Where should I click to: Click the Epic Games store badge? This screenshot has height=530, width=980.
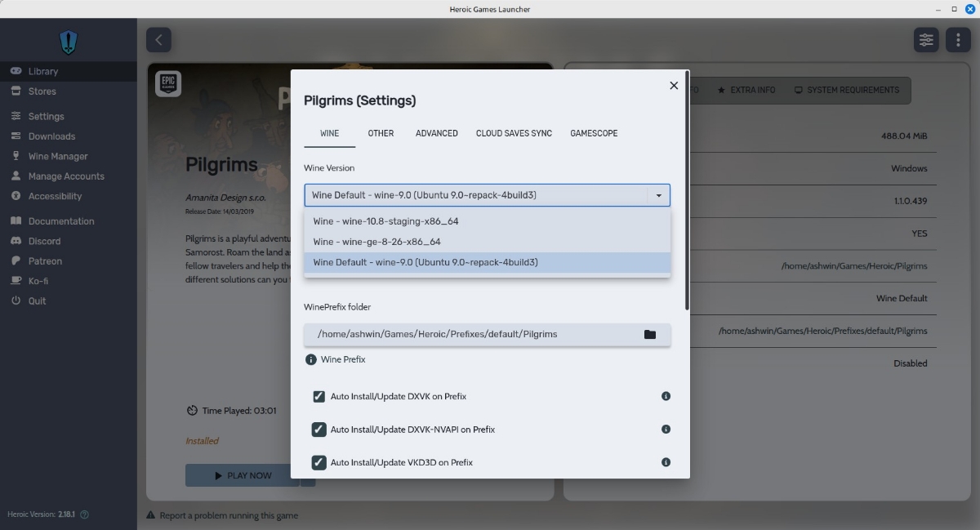(x=168, y=84)
